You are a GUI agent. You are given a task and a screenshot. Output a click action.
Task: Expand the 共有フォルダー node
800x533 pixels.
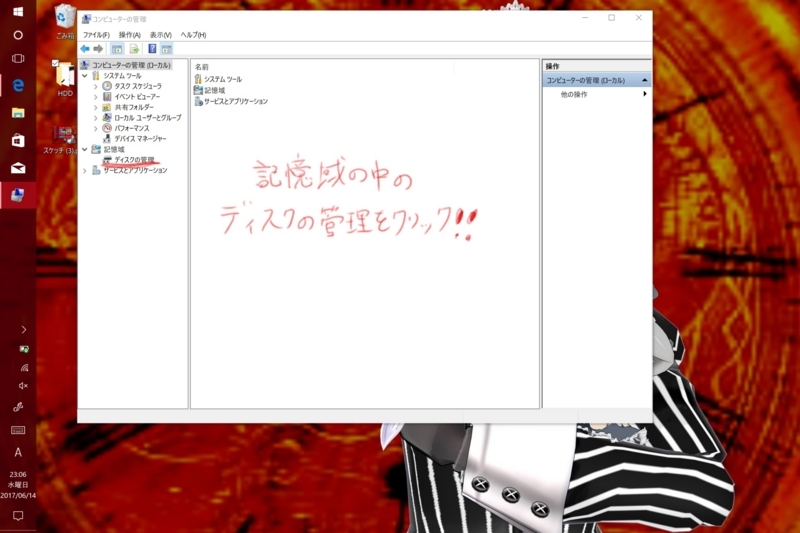click(x=95, y=107)
